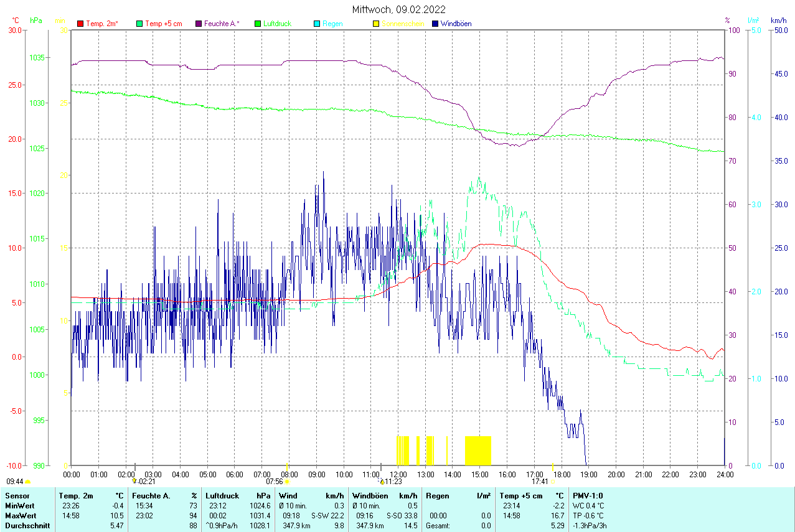Viewport: 795px width, 532px height.
Task: Click the yellow sun icon beside 09:44
Action: 28,482
